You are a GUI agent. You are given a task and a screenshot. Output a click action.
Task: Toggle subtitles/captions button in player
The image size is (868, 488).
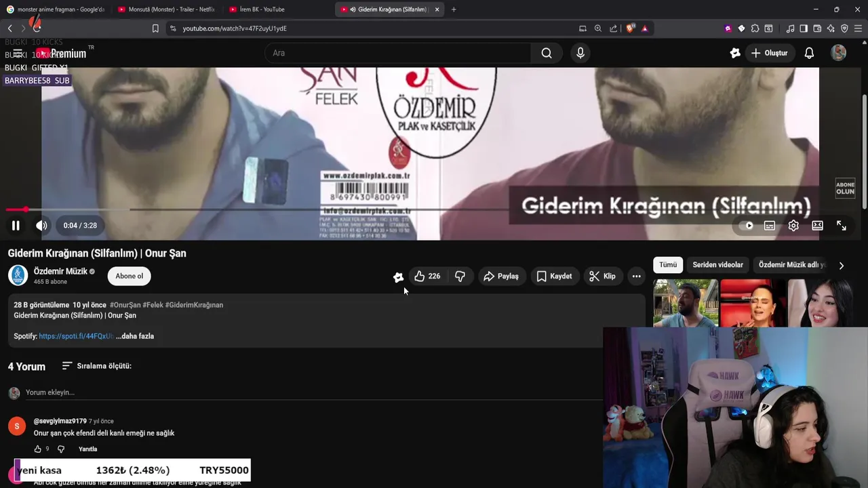pyautogui.click(x=770, y=226)
